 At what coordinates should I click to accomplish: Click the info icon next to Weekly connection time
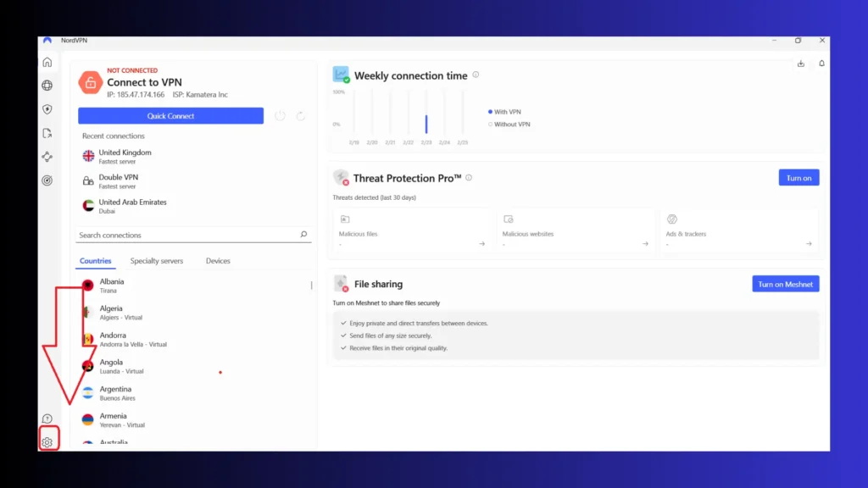click(476, 75)
